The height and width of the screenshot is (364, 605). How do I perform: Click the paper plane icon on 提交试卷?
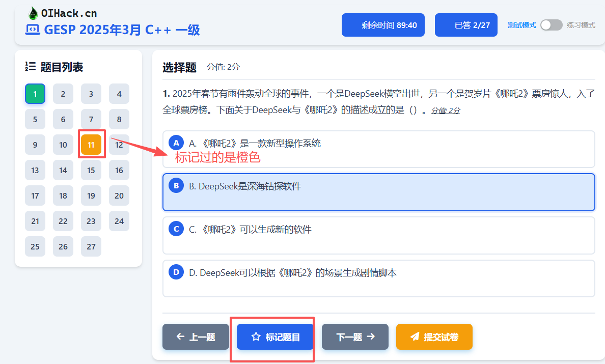(x=415, y=337)
